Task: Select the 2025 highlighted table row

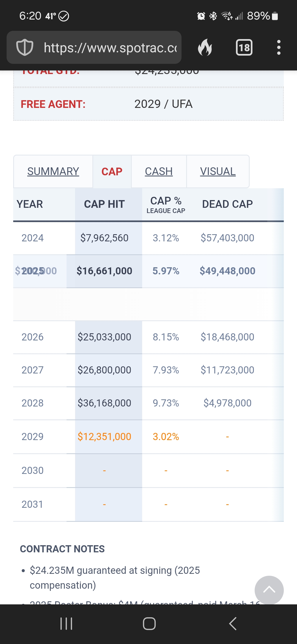Action: click(148, 271)
